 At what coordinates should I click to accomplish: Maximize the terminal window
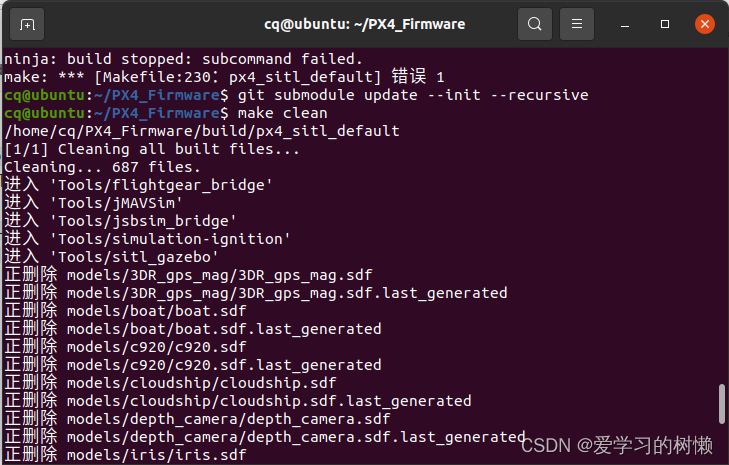(x=665, y=23)
